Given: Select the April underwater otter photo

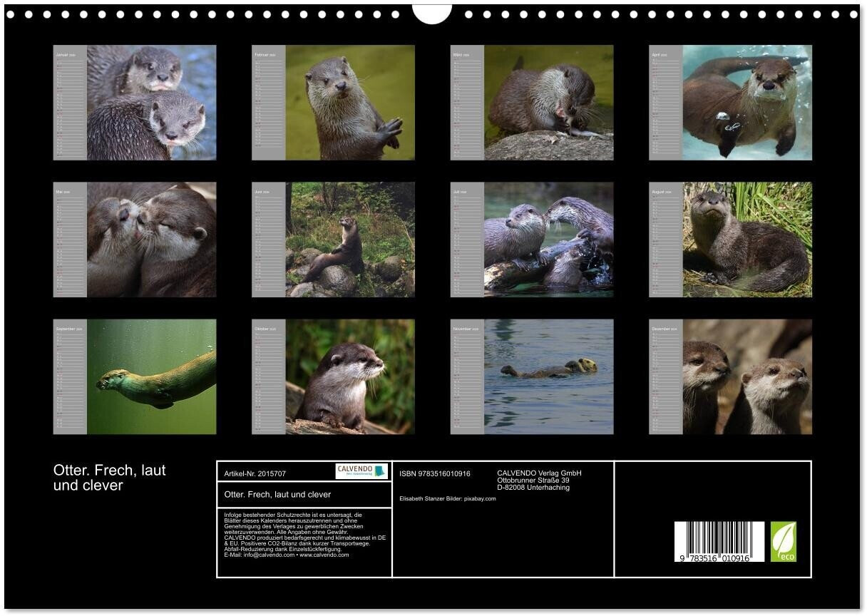Looking at the screenshot, I should click(747, 103).
